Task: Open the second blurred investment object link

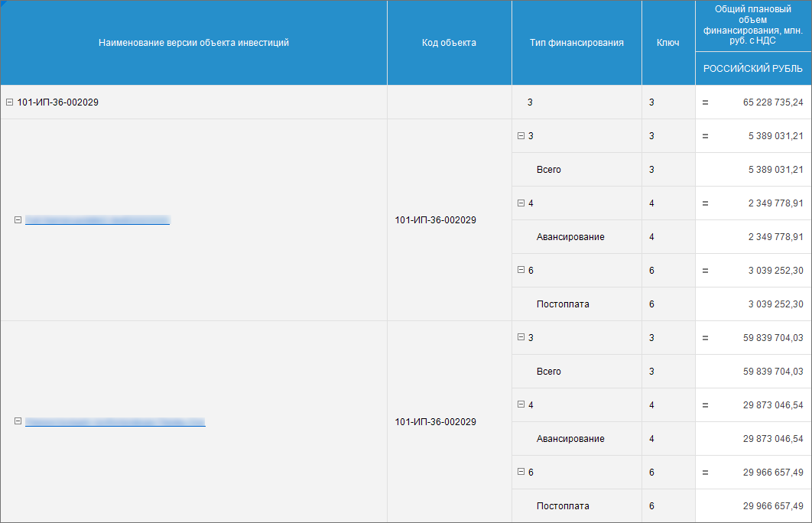Action: pos(115,421)
